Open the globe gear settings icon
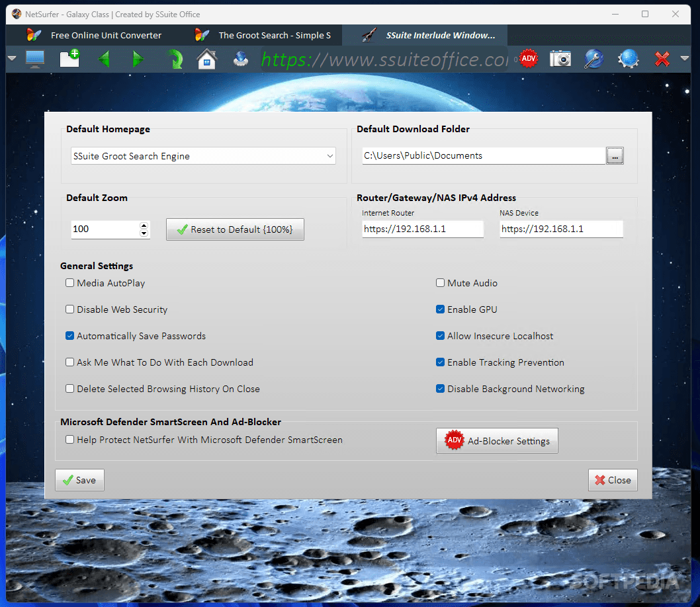This screenshot has width=700, height=607. click(628, 59)
